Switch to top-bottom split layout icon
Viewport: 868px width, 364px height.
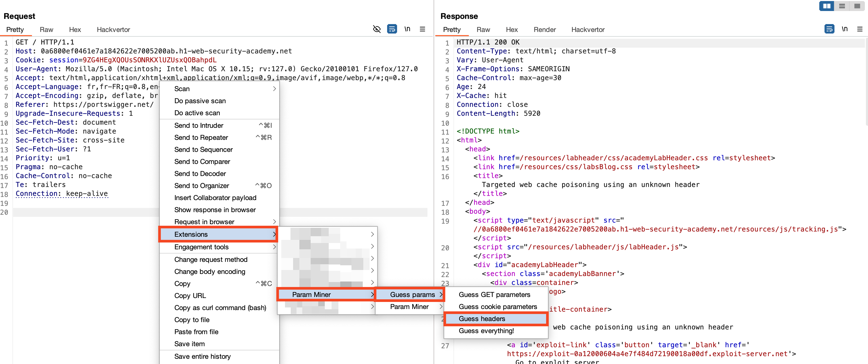coord(842,6)
